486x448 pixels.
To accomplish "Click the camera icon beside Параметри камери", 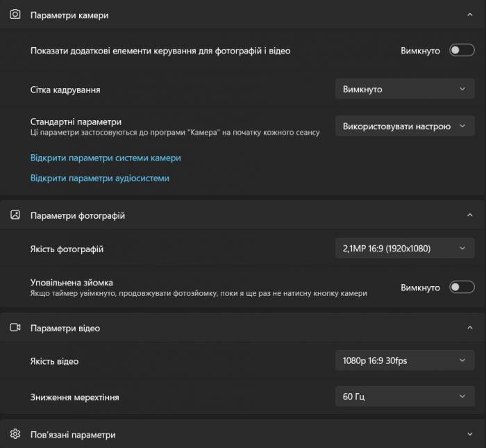I will 15,15.
